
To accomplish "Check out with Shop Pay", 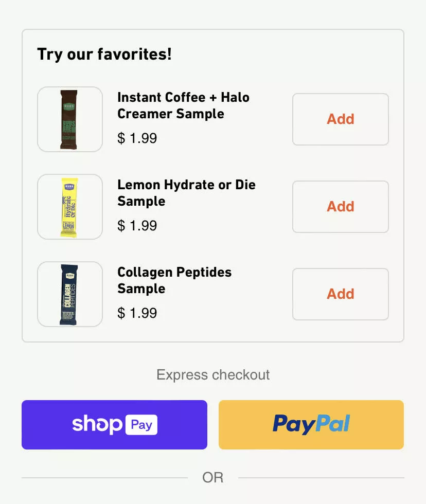I will pos(114,425).
